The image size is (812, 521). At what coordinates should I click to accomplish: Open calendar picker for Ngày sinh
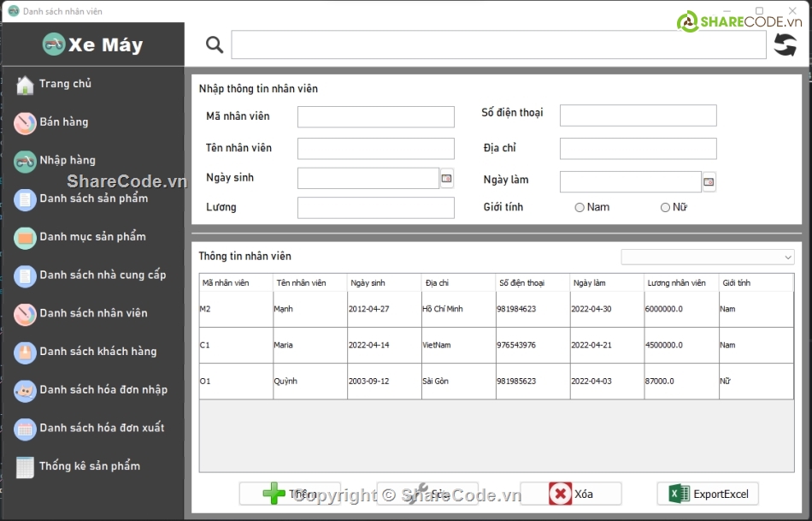(x=447, y=179)
